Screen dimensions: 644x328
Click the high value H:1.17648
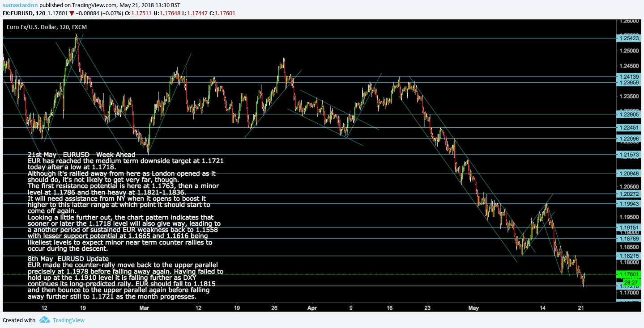[x=166, y=13]
